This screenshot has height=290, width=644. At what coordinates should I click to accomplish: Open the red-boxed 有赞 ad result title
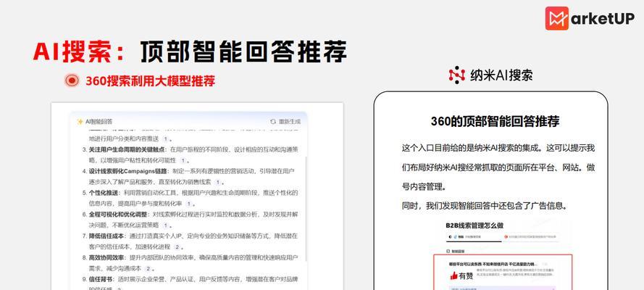(493, 264)
